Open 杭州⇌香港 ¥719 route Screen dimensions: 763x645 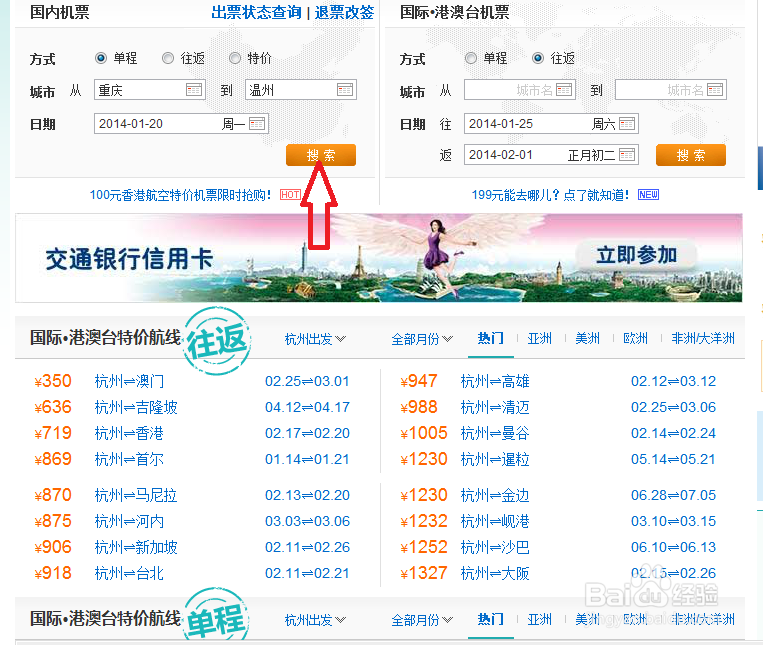pos(129,433)
